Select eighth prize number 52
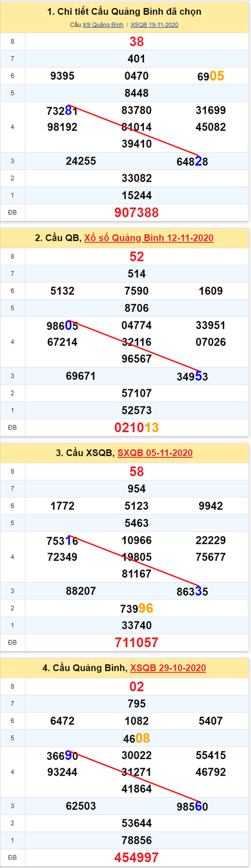The width and height of the screenshot is (251, 868). pyautogui.click(x=136, y=257)
